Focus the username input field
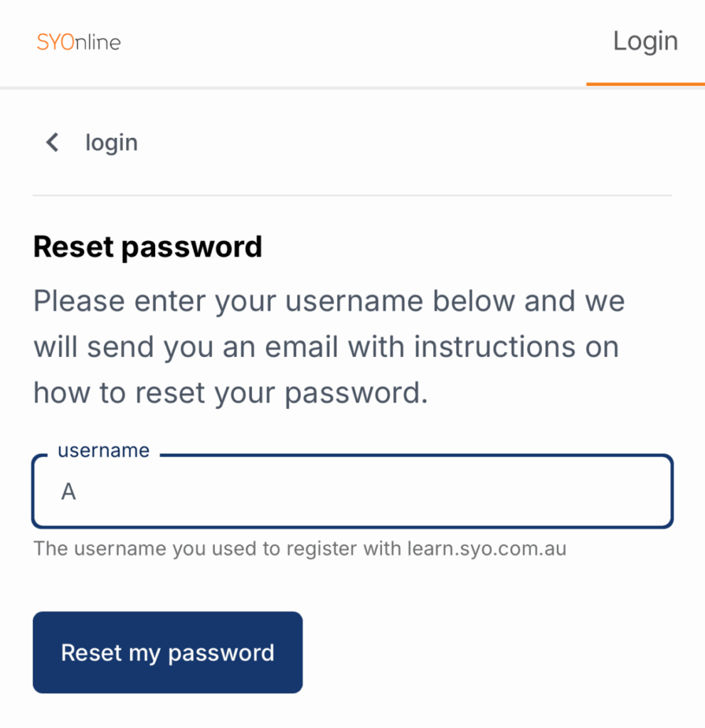The width and height of the screenshot is (705, 728). click(x=352, y=492)
